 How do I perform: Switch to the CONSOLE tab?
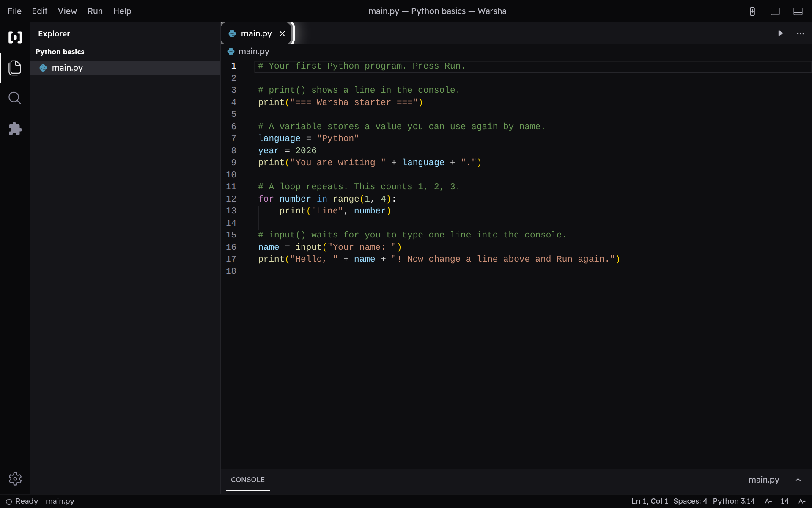[248, 480]
